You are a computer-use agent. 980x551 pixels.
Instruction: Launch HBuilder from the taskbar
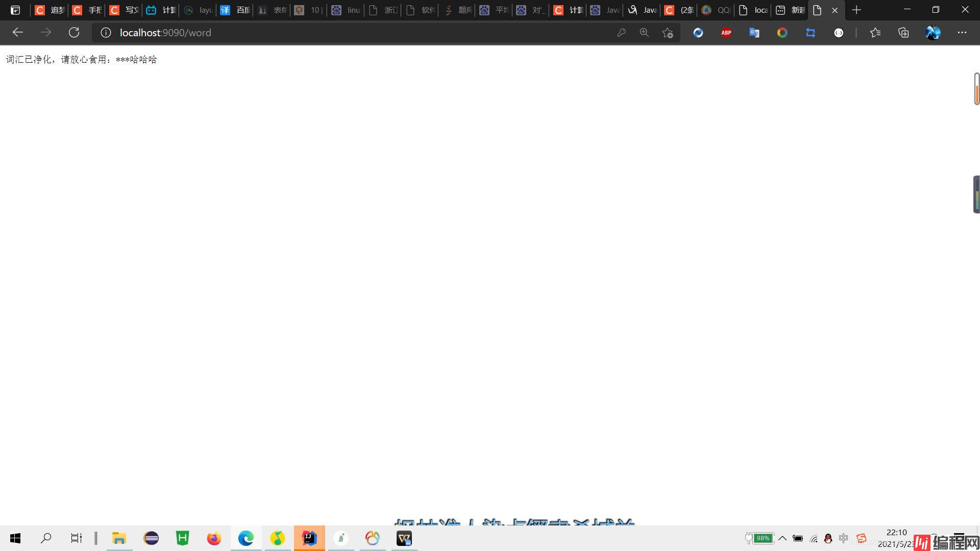point(182,538)
